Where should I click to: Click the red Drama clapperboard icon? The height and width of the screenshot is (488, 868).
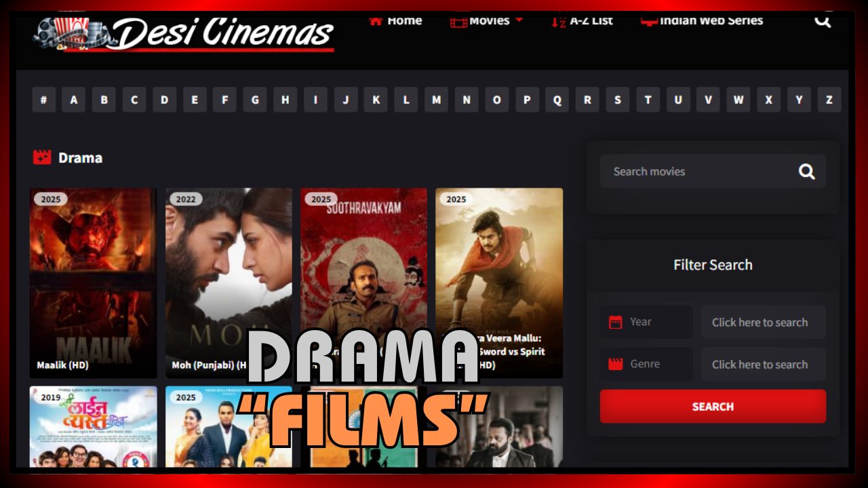pyautogui.click(x=42, y=157)
